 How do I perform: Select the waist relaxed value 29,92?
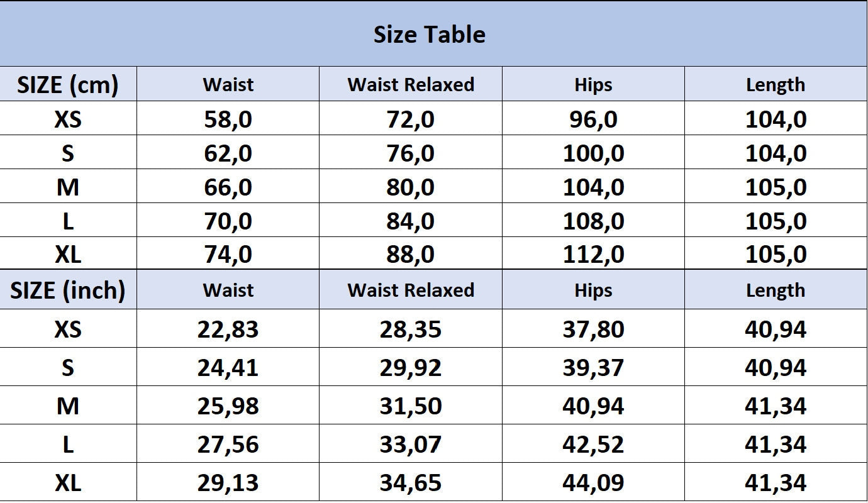pyautogui.click(x=411, y=367)
